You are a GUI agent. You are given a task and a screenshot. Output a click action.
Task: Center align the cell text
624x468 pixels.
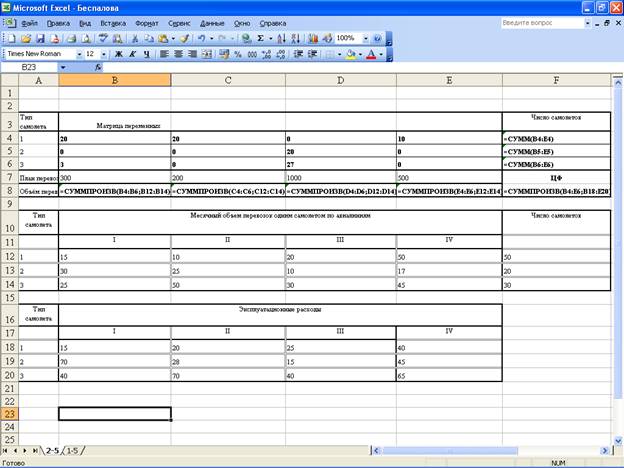180,54
